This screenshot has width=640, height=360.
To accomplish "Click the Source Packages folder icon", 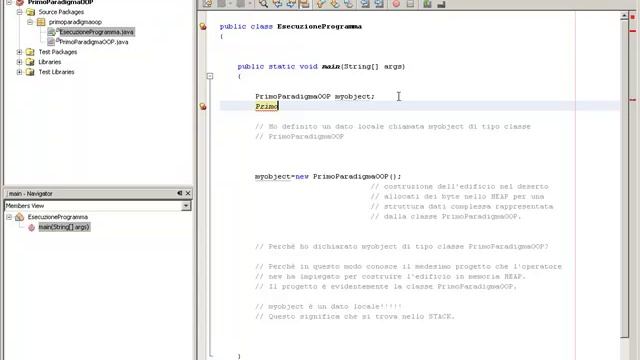I will (30, 12).
